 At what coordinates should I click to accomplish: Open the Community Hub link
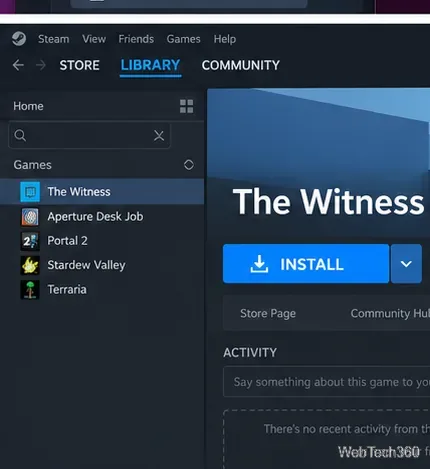[x=390, y=313]
